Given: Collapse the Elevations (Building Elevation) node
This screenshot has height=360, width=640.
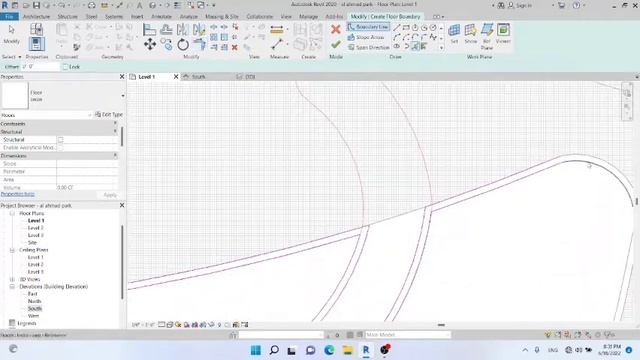Looking at the screenshot, I should pos(12,287).
